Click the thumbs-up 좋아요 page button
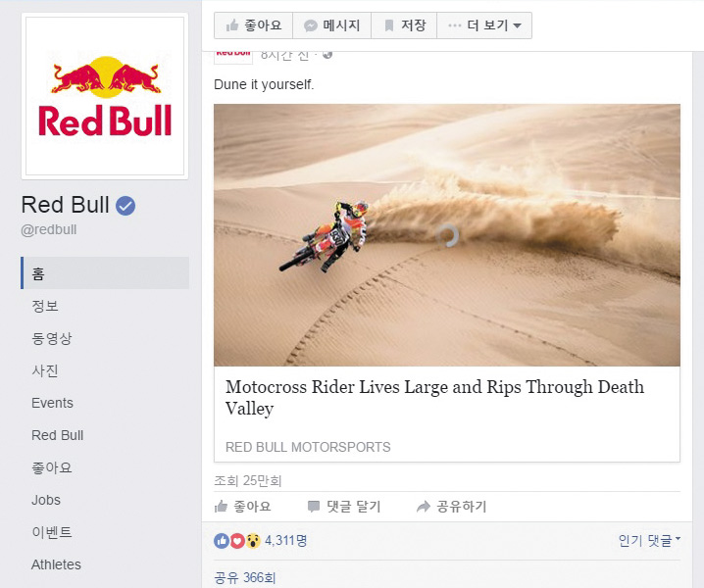 coord(253,25)
